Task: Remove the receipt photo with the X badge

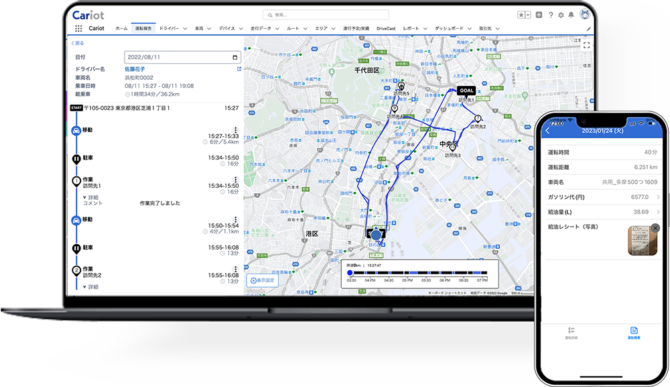Action: 655,228
